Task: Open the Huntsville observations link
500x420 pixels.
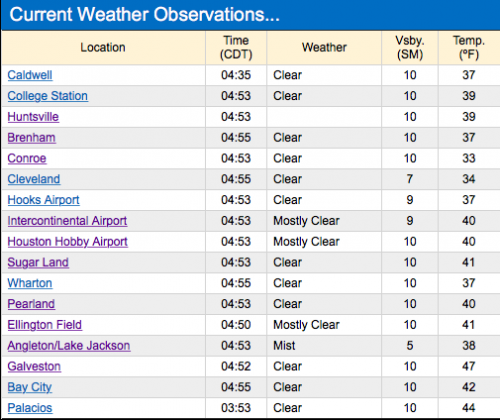Action: (33, 117)
